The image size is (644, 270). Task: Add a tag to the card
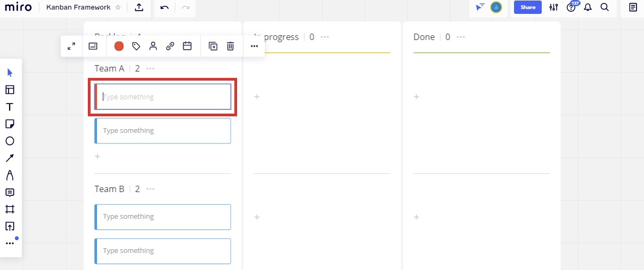pyautogui.click(x=136, y=46)
